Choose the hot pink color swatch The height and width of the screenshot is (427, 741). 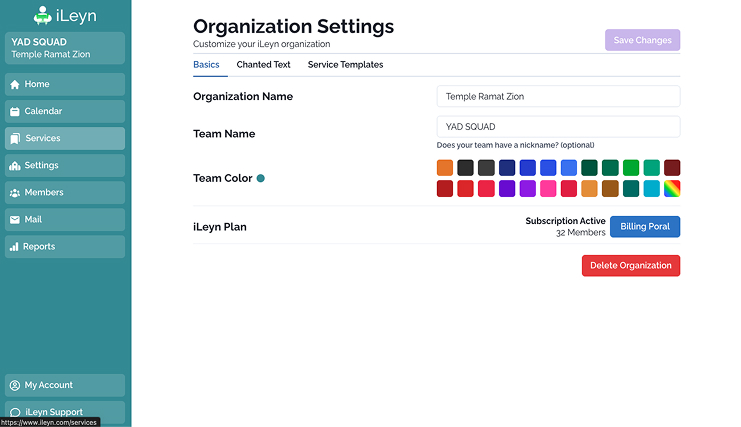(x=548, y=188)
